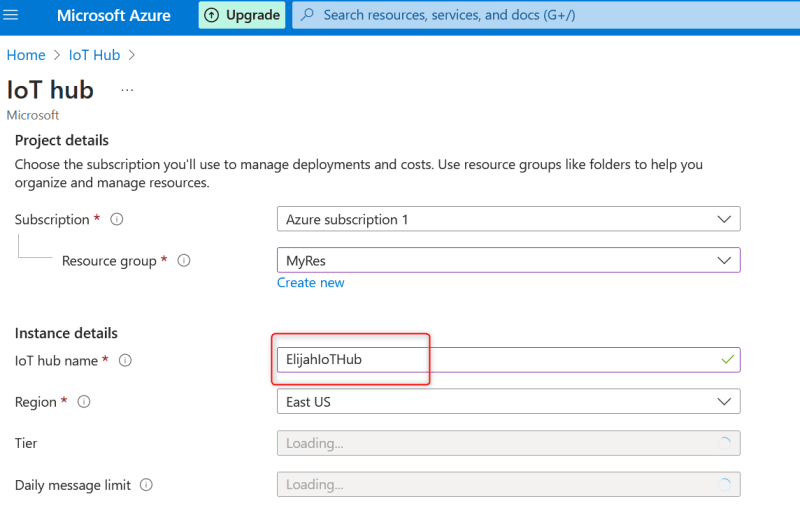Open the Subscription dropdown
800x522 pixels.
509,219
